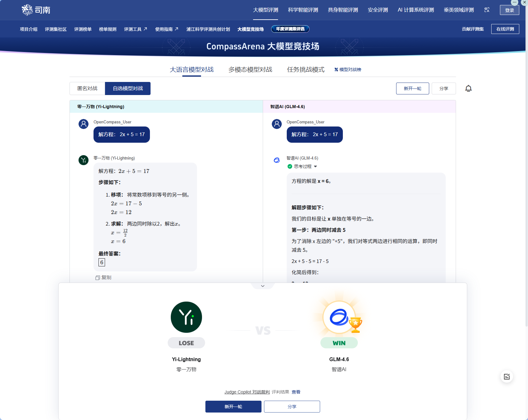Click the 第一步：两边同时减去 5 heading

click(x=319, y=230)
